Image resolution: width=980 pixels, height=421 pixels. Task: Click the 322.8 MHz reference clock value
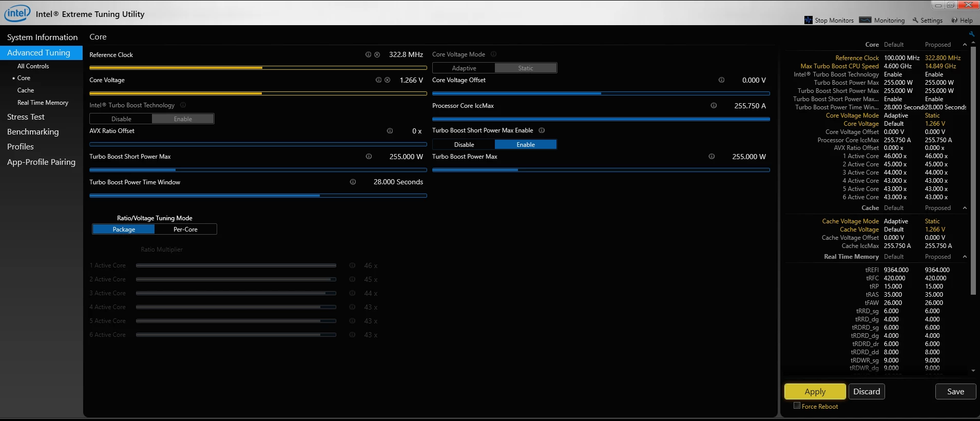[x=406, y=54]
